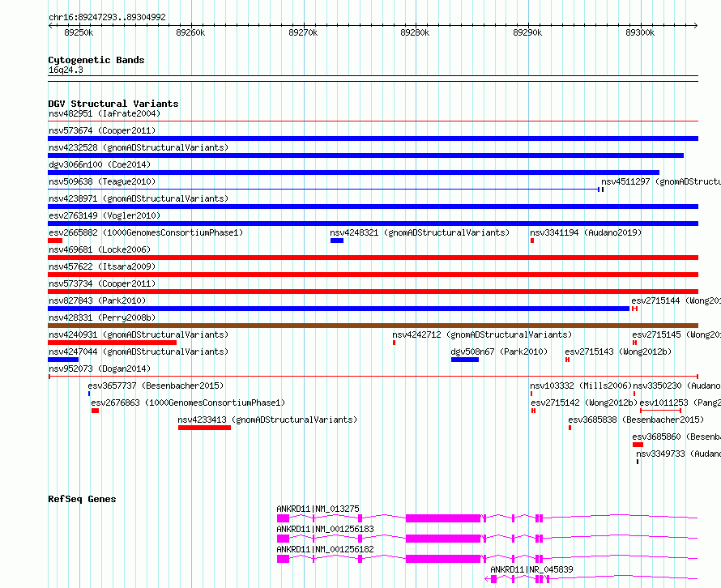This screenshot has width=721, height=588.
Task: Click the dgv3066n100 (Coe2014) label
Action: (100, 164)
